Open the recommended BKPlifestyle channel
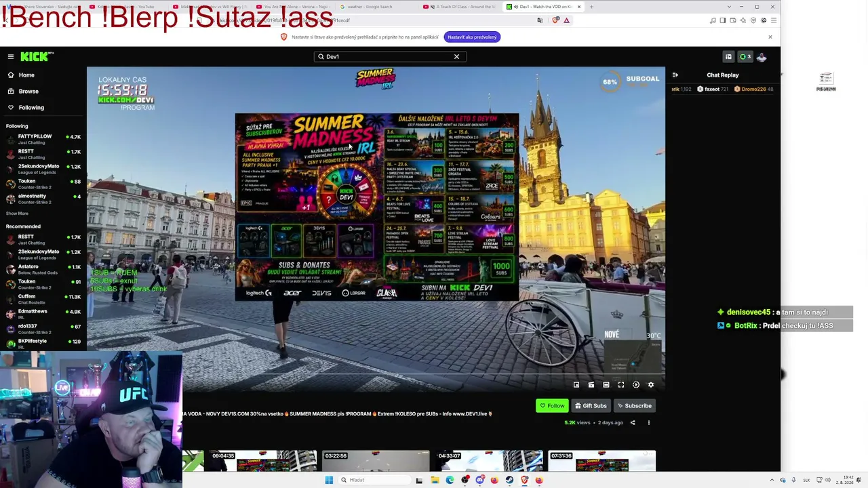This screenshot has height=488, width=868. [43, 344]
